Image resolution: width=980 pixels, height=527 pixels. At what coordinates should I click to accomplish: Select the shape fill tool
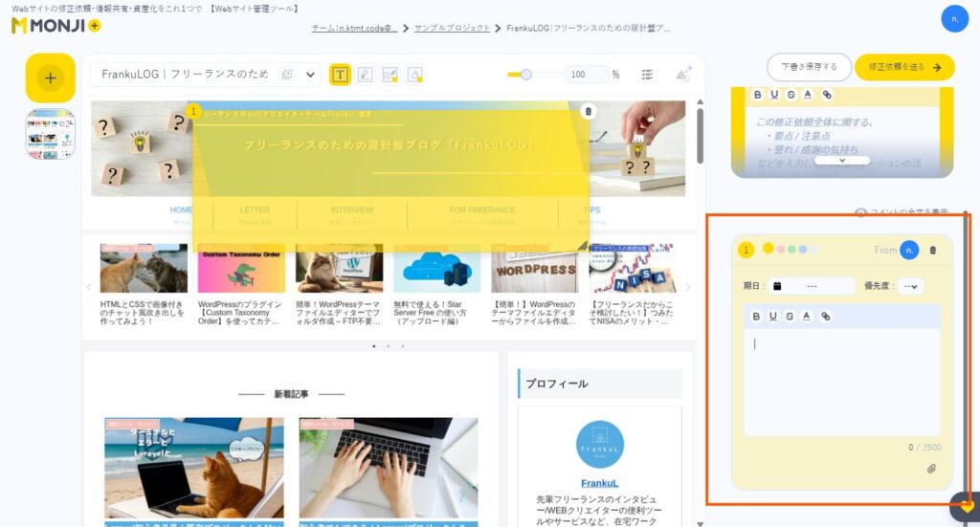coord(415,75)
